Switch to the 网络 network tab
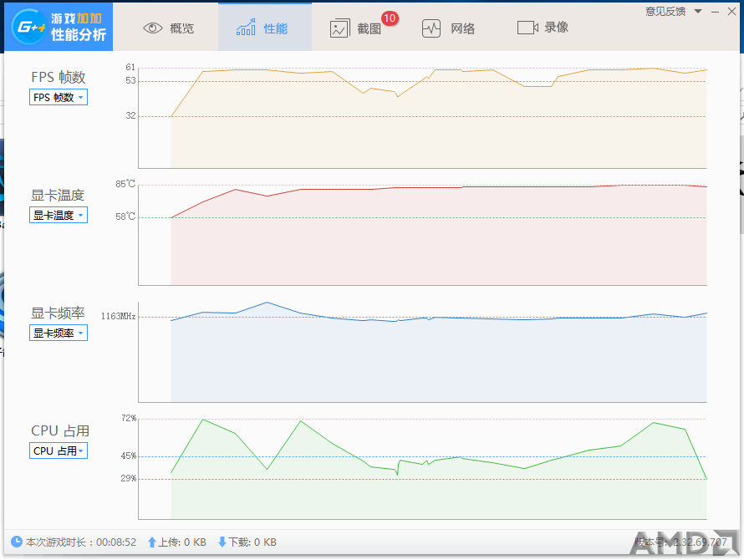This screenshot has height=560, width=744. tap(449, 28)
